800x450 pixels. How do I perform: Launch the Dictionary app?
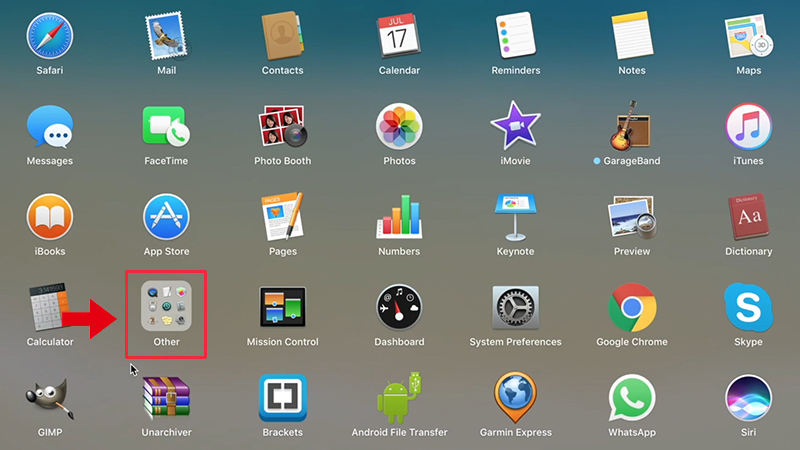748,216
